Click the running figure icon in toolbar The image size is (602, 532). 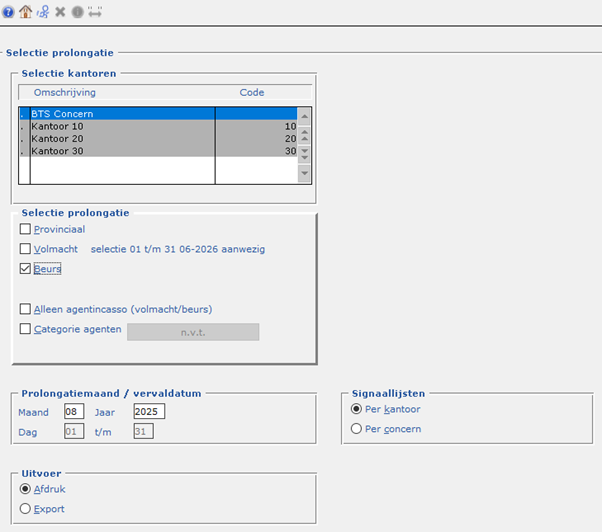[x=42, y=12]
